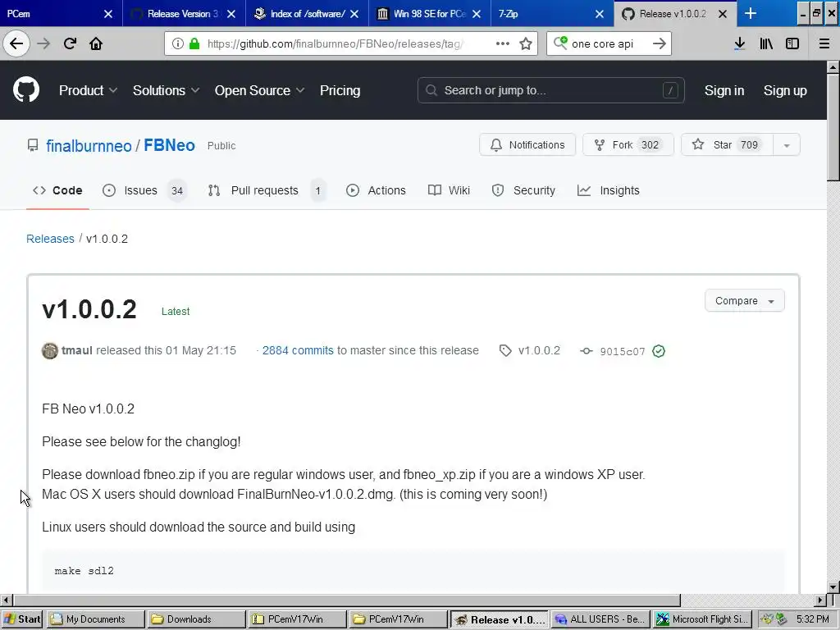Run search with the arrow next to 'one core api'
The width and height of the screenshot is (840, 630).
pos(660,44)
